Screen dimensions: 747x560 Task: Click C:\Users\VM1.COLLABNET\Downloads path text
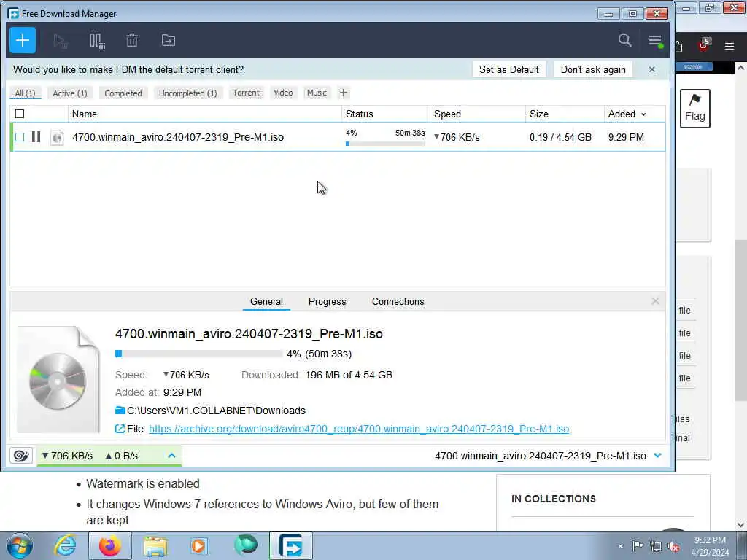216,411
